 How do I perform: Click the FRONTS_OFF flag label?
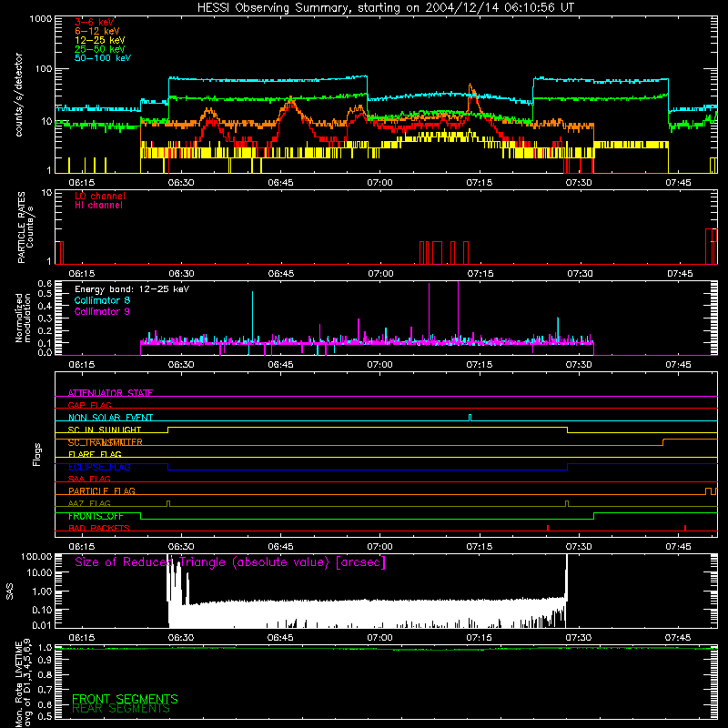[x=96, y=516]
